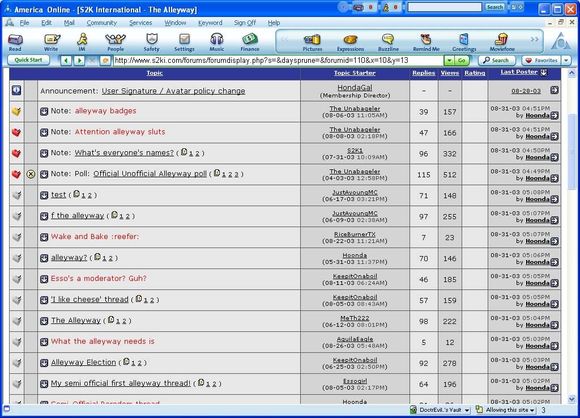Screen dimensions: 580x418
Task: Click the URL address input field
Action: point(278,60)
